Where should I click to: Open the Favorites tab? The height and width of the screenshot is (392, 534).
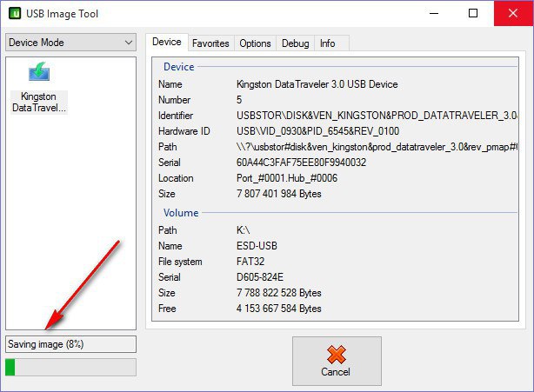tap(210, 43)
